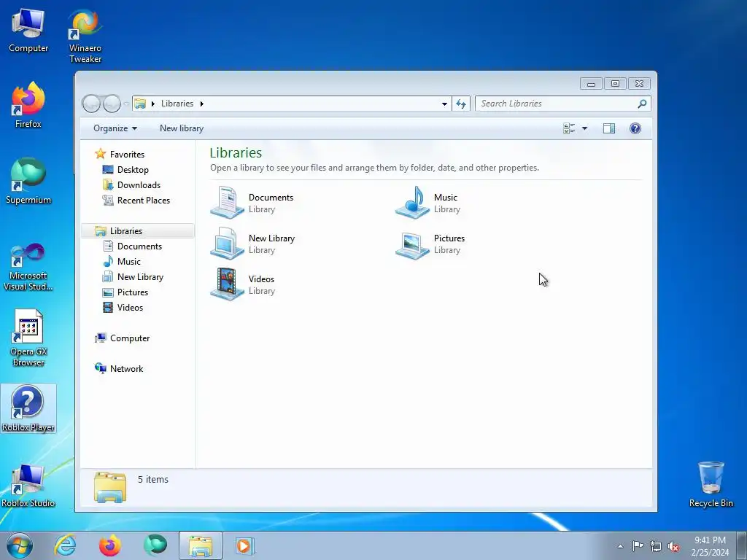Select Network in navigation pane
The image size is (747, 560).
tap(126, 368)
